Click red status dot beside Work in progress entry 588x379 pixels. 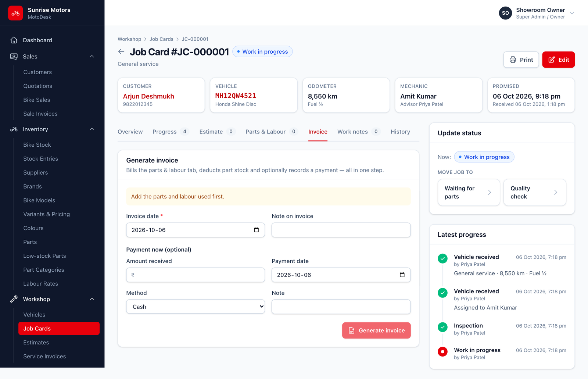442,351
